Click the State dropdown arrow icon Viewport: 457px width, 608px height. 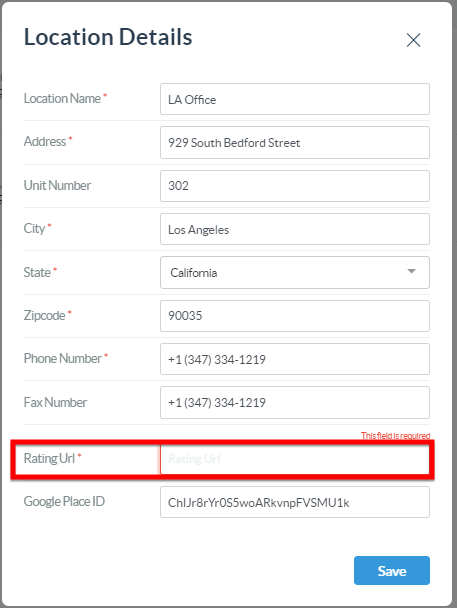pyautogui.click(x=411, y=271)
